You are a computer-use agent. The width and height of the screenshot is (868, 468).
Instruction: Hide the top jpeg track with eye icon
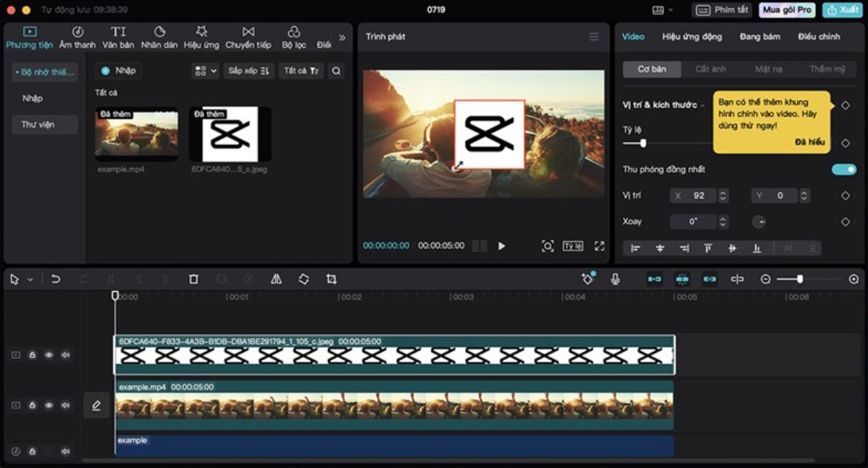tap(49, 355)
